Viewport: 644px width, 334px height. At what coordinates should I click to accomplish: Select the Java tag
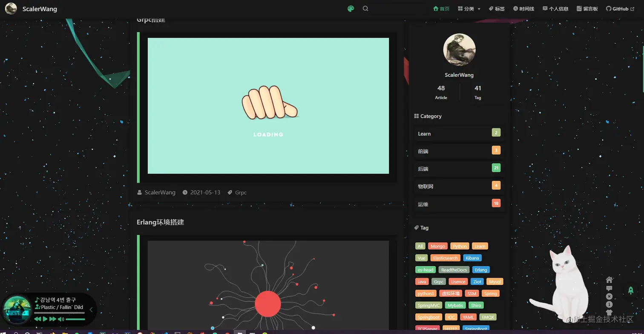422,282
